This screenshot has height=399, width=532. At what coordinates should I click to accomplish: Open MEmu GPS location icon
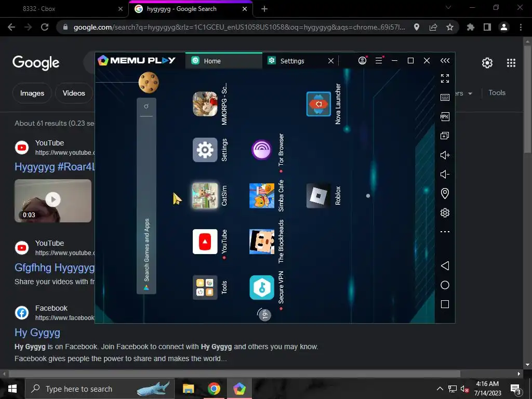(445, 193)
